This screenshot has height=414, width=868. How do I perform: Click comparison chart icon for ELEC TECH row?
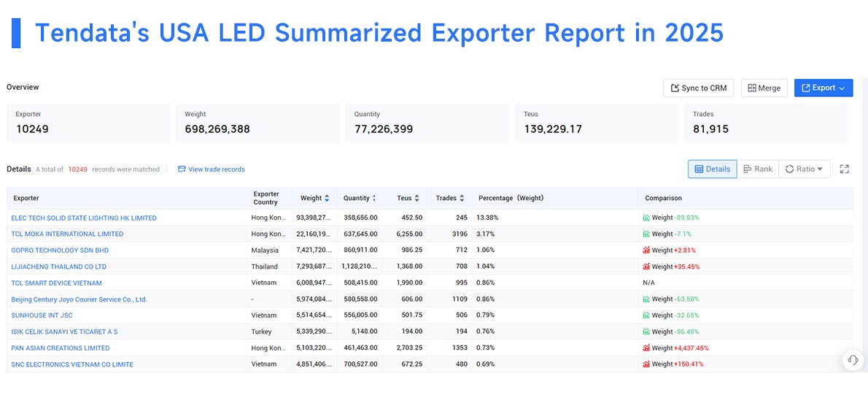[x=646, y=218]
